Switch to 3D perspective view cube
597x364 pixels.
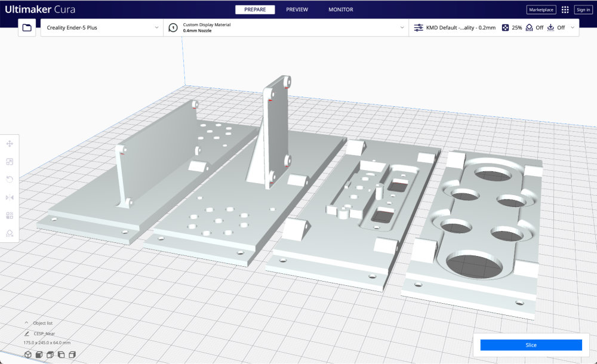28,355
